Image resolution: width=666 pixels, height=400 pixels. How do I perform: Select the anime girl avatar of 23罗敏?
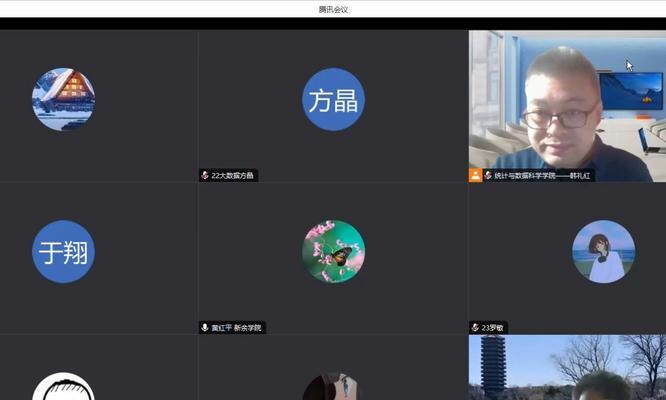tap(604, 251)
